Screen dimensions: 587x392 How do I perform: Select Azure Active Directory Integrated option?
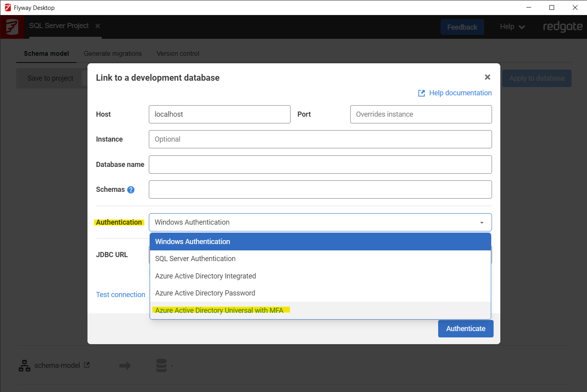(x=205, y=276)
